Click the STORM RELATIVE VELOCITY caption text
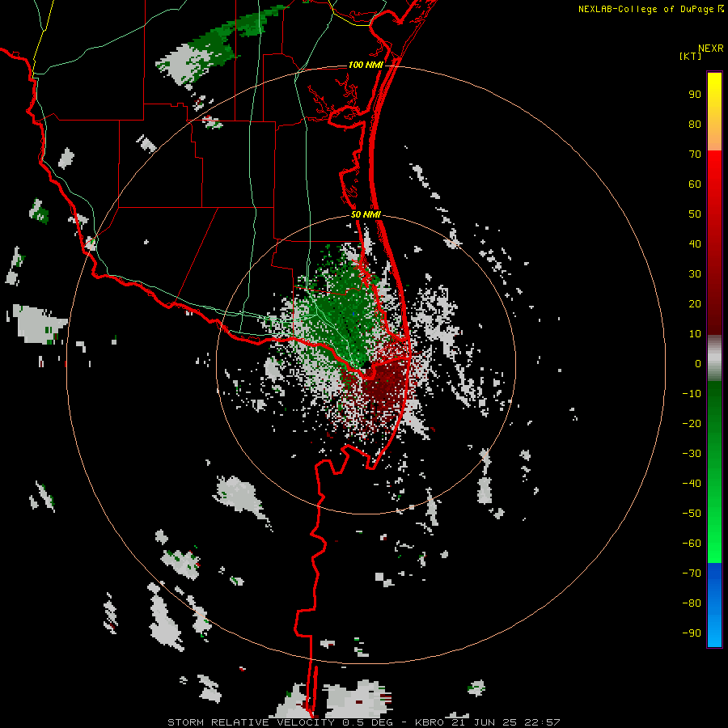Screen dimensions: 728x728 pyautogui.click(x=251, y=722)
